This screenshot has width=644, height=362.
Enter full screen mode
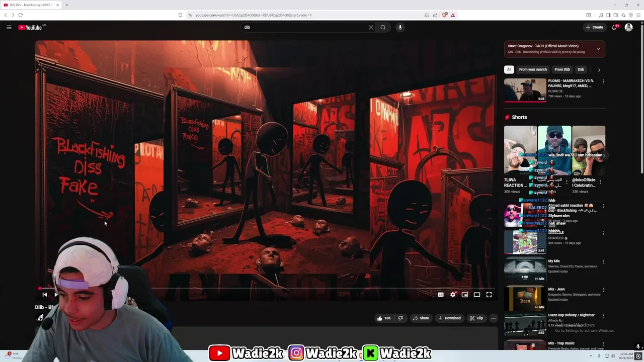tap(489, 295)
